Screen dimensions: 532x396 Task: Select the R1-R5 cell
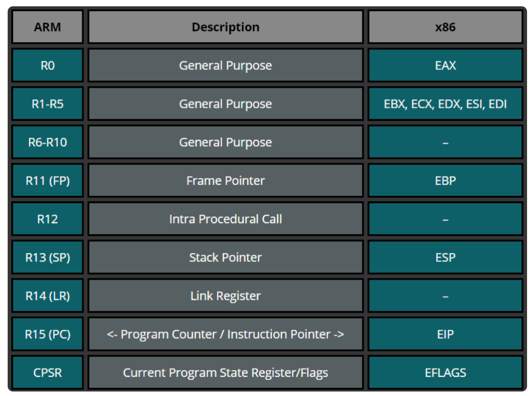pyautogui.click(x=47, y=104)
